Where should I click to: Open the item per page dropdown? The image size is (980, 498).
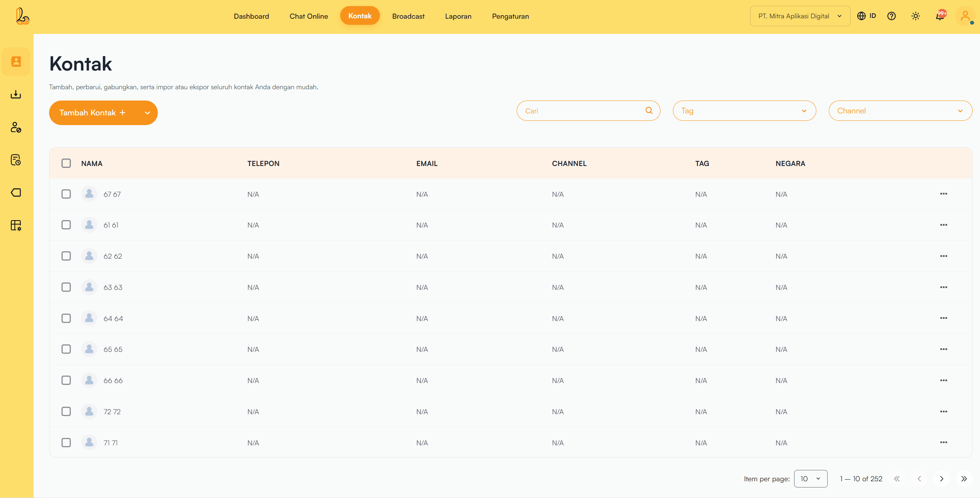tap(810, 479)
